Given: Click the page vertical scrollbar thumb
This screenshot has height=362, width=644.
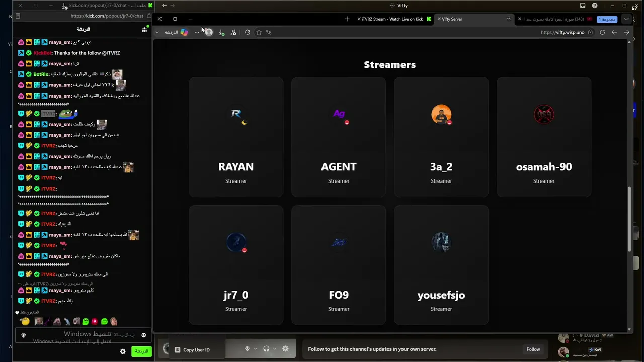Looking at the screenshot, I should click(x=629, y=219).
